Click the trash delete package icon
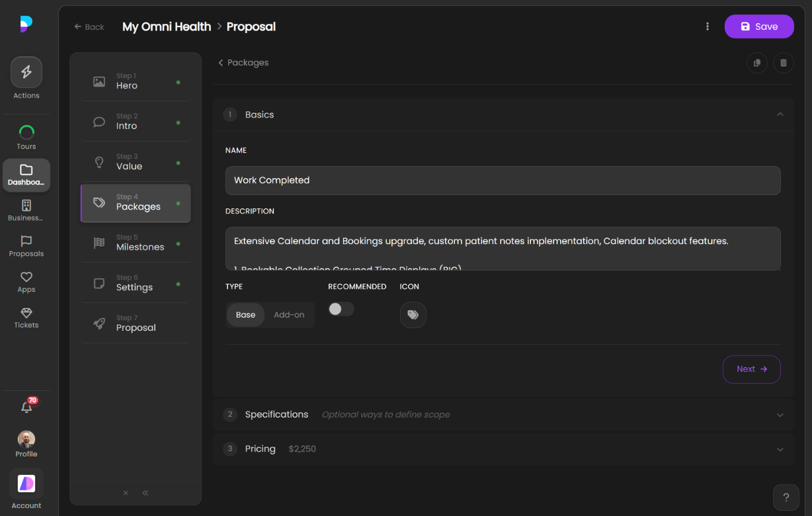 point(783,63)
